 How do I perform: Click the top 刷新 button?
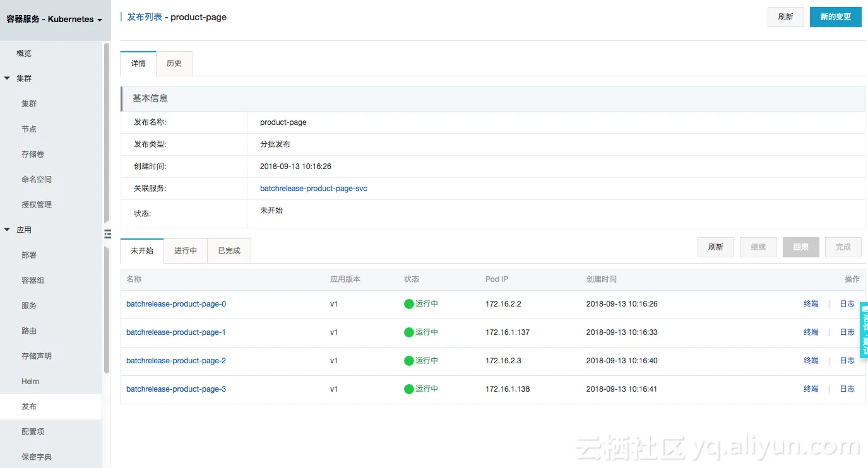[785, 17]
